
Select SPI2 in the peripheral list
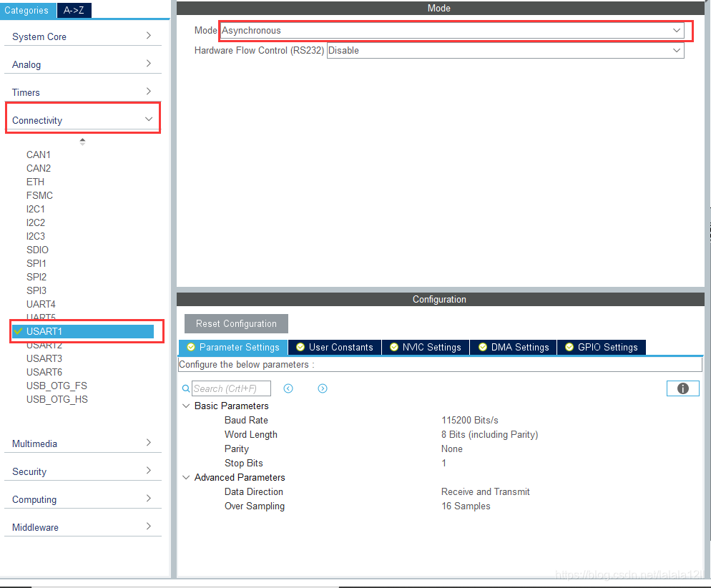[36, 277]
